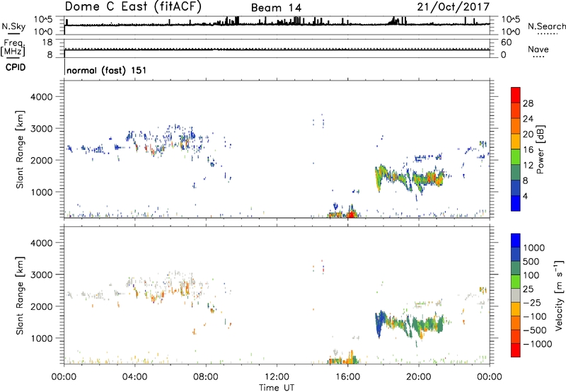Click the 'CPID' row label
The width and height of the screenshot is (566, 392).
pyautogui.click(x=16, y=67)
